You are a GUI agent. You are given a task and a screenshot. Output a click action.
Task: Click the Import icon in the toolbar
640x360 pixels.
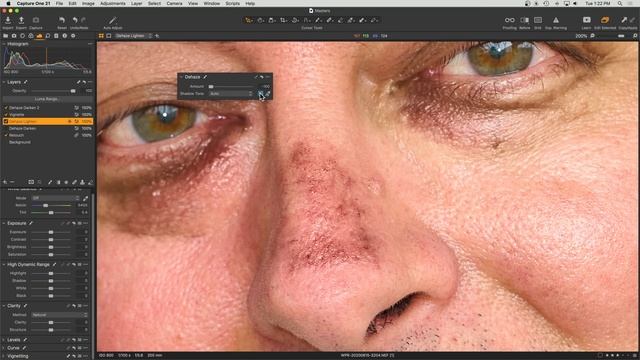point(8,20)
